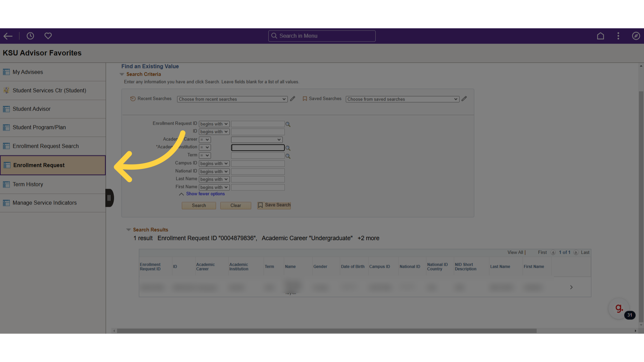Edit saved searches pencil icon

tap(464, 99)
